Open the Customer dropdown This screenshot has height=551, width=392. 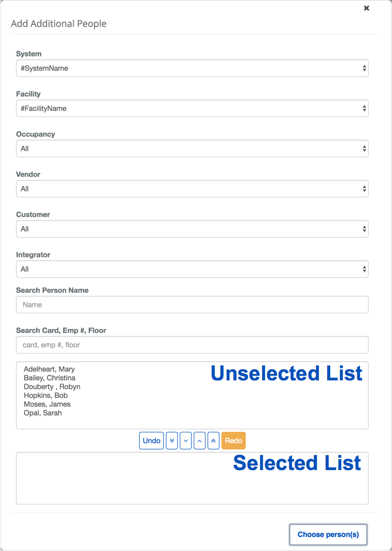pos(192,229)
